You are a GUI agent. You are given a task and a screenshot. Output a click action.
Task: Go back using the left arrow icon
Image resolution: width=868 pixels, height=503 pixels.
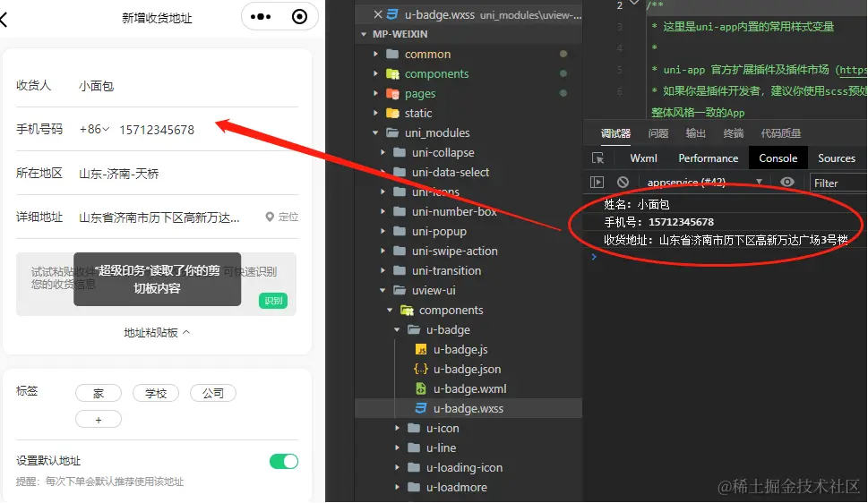[4, 20]
